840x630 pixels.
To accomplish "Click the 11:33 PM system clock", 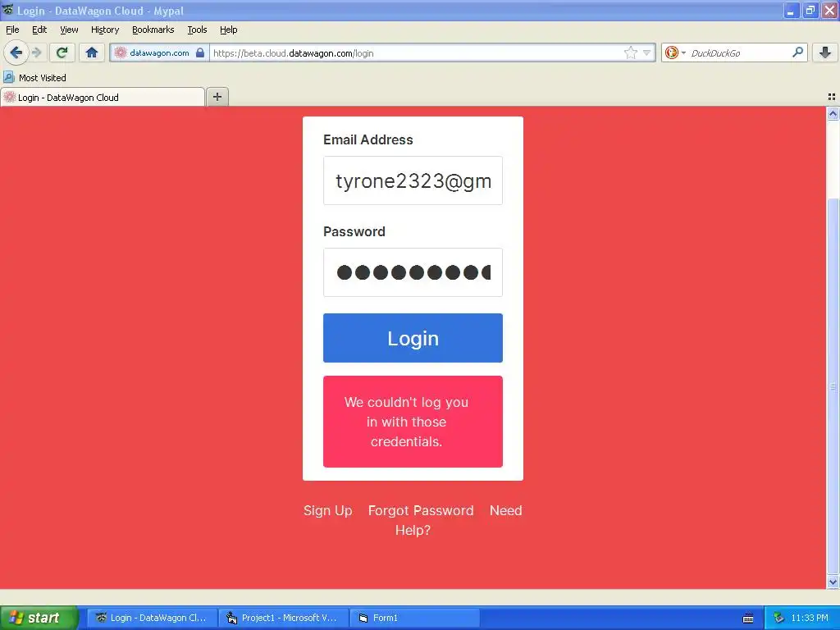I will click(810, 618).
